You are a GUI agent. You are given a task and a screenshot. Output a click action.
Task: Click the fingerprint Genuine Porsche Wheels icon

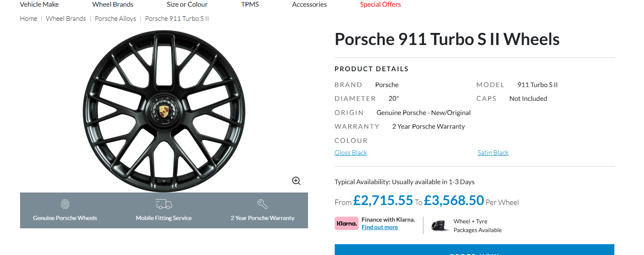point(65,204)
